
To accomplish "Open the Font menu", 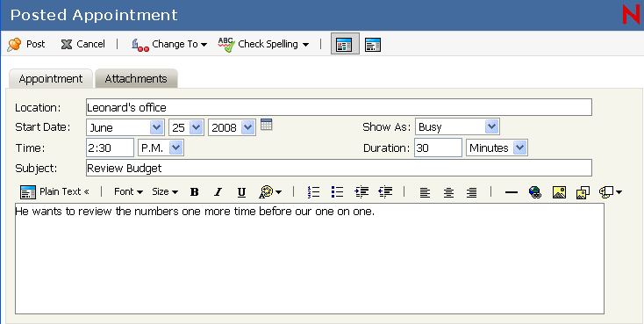I will tap(128, 191).
